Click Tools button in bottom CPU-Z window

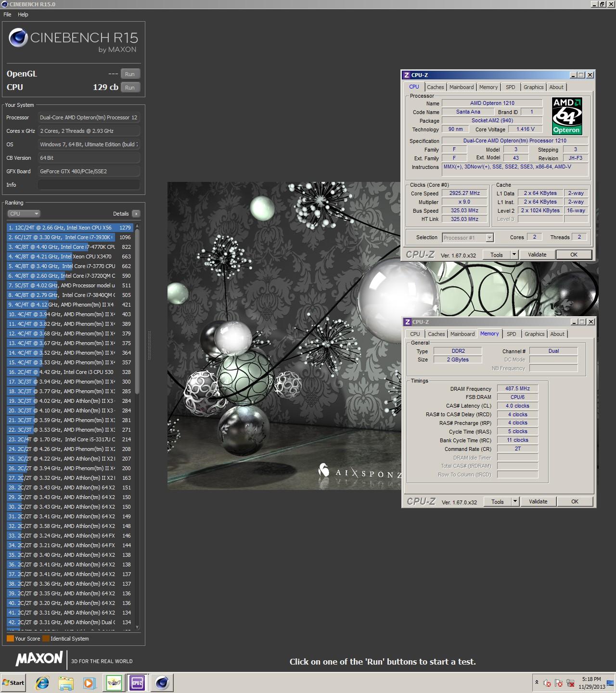(x=498, y=502)
